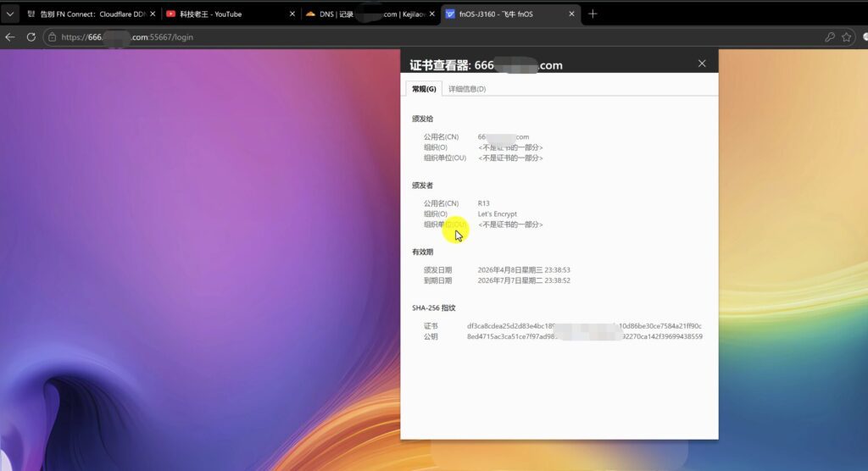Close the YouTube tab
Viewport: 868px width, 471px height.
tap(292, 14)
